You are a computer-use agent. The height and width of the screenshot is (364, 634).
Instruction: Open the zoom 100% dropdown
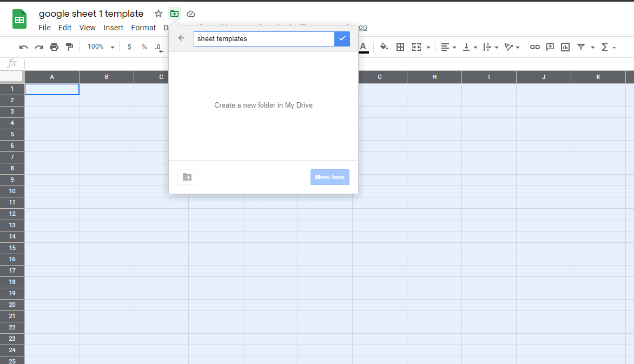tap(101, 47)
